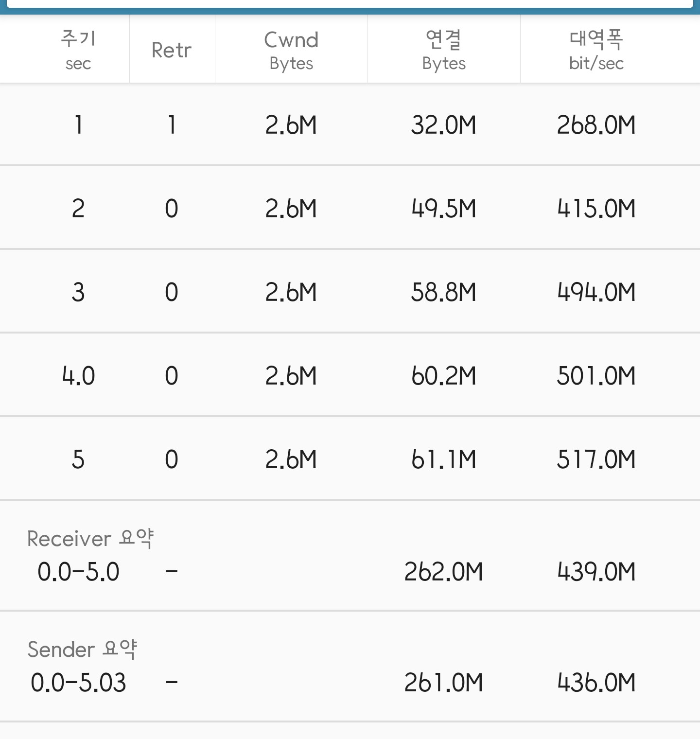Select the Retr value 1 in first row
The width and height of the screenshot is (700, 739).
[172, 125]
